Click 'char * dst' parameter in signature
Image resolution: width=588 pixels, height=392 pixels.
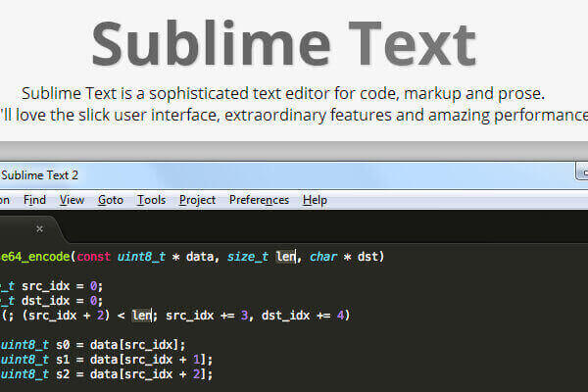pos(345,257)
